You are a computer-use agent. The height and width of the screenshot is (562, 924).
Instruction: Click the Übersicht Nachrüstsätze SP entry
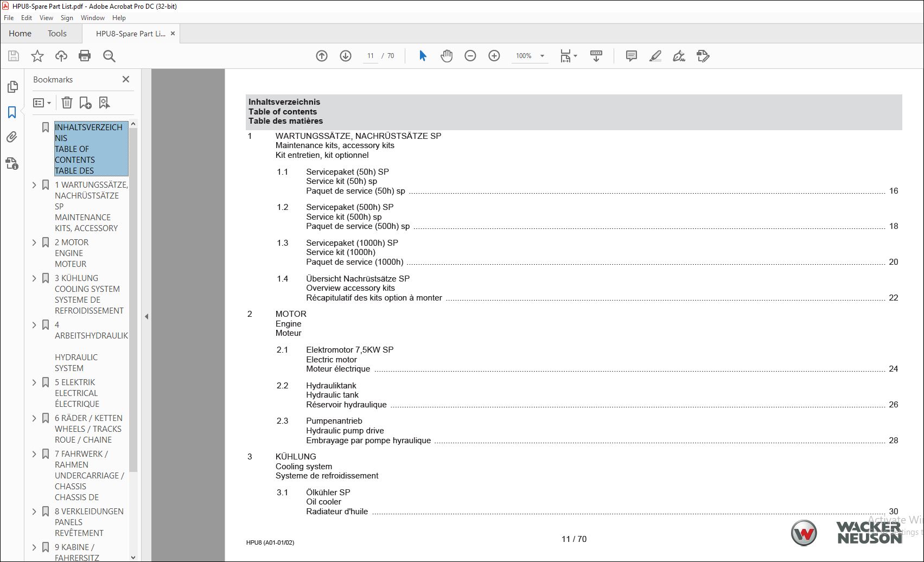click(x=358, y=279)
